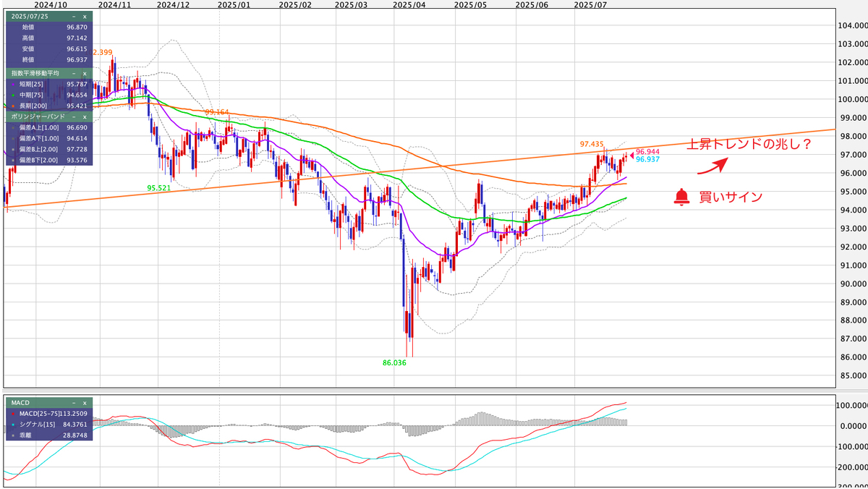Image resolution: width=868 pixels, height=489 pixels.
Task: Minimize the MACD legend panel
Action: 73,402
